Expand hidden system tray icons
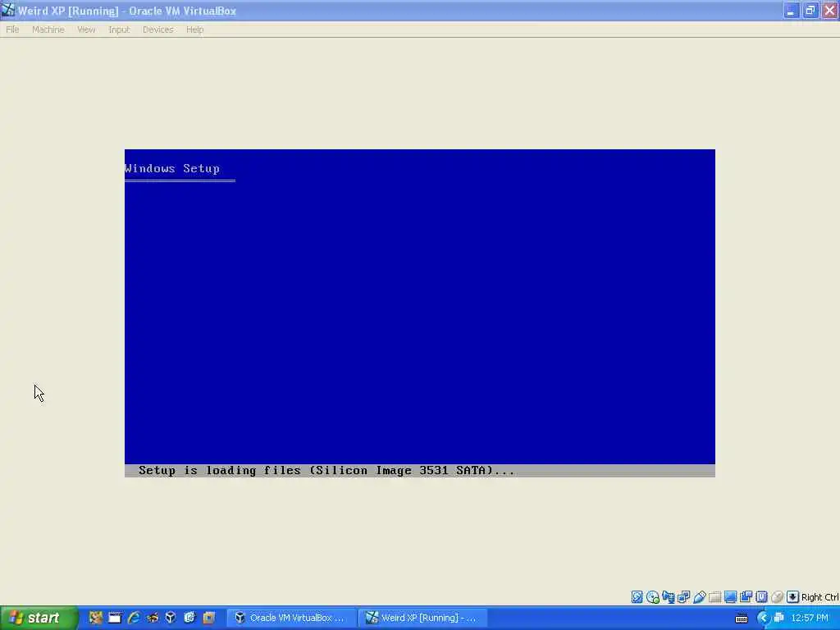 pyautogui.click(x=764, y=619)
